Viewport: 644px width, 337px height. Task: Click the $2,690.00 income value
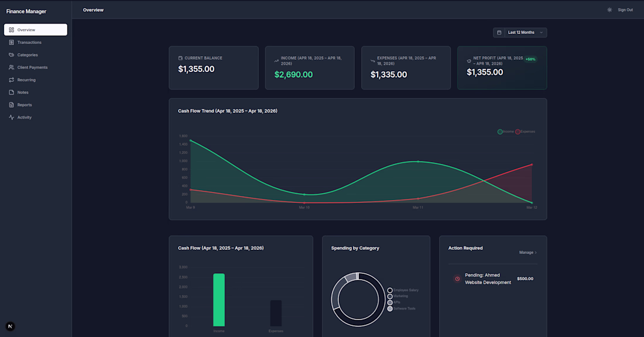click(293, 75)
